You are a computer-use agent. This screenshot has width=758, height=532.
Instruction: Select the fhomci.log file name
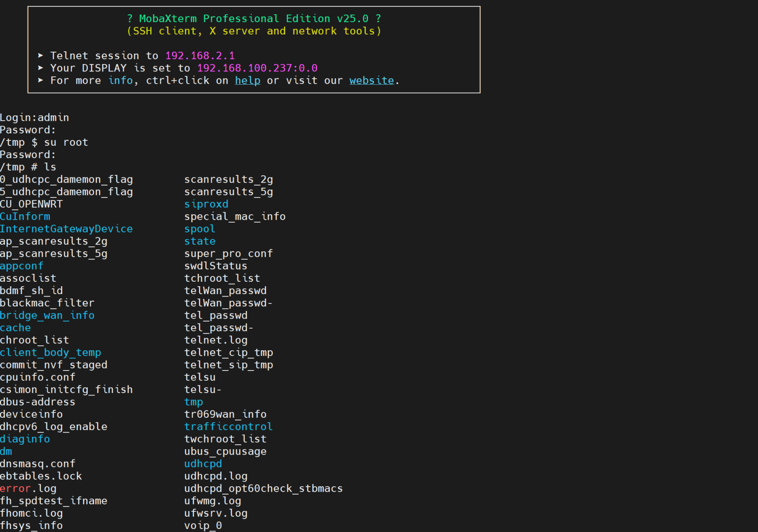click(x=32, y=513)
